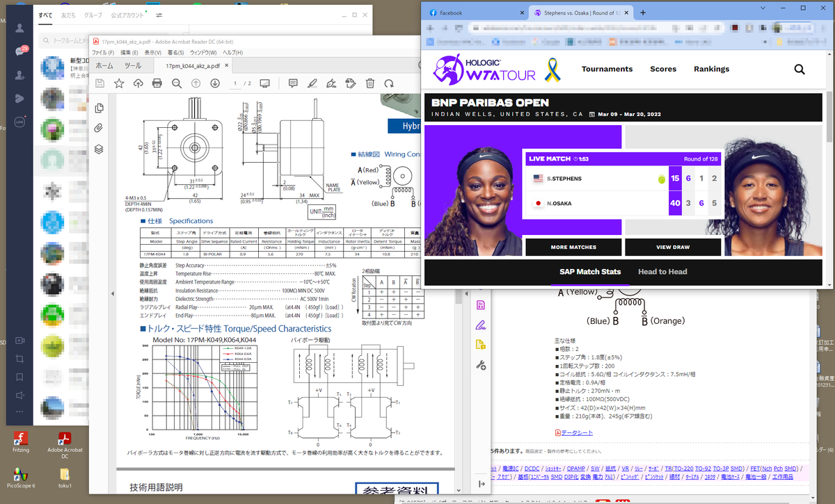Viewport: 835px width, 504px height.
Task: Click MORE MATCHES button
Action: coord(573,247)
